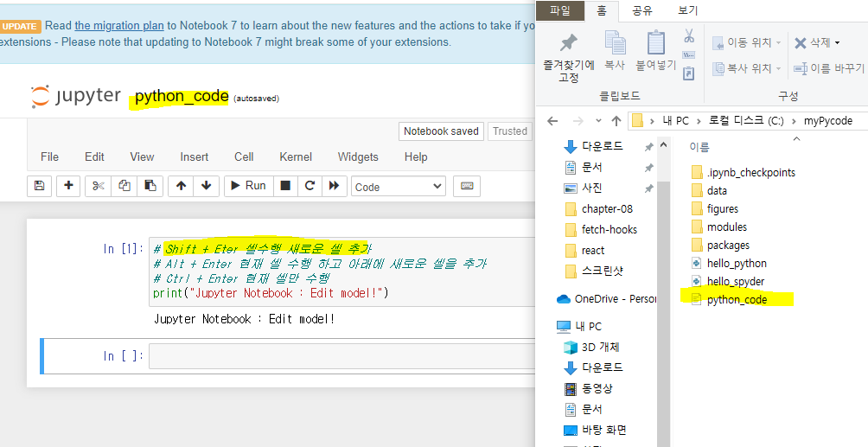The height and width of the screenshot is (447, 868).
Task: Open Jupyter Kernel menu
Action: click(296, 156)
